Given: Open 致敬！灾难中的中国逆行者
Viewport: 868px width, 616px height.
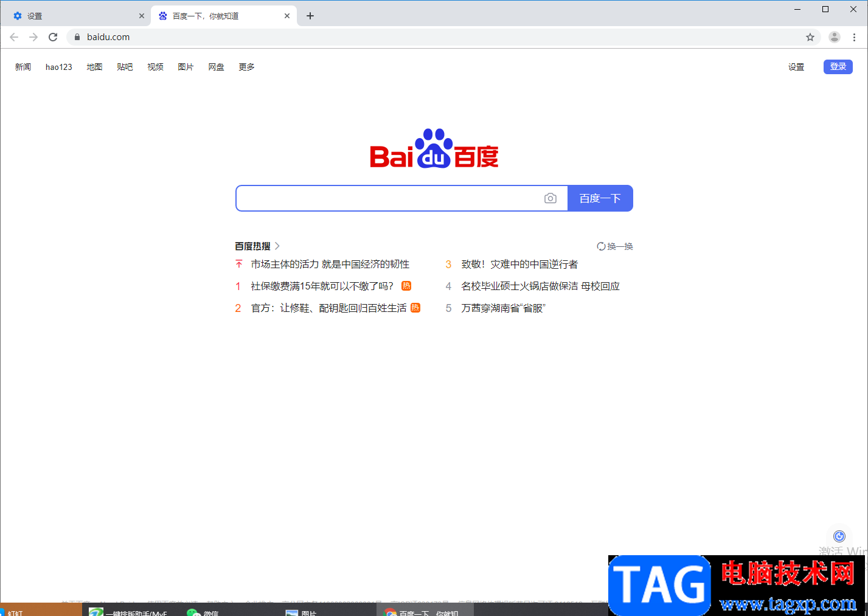Looking at the screenshot, I should (519, 264).
